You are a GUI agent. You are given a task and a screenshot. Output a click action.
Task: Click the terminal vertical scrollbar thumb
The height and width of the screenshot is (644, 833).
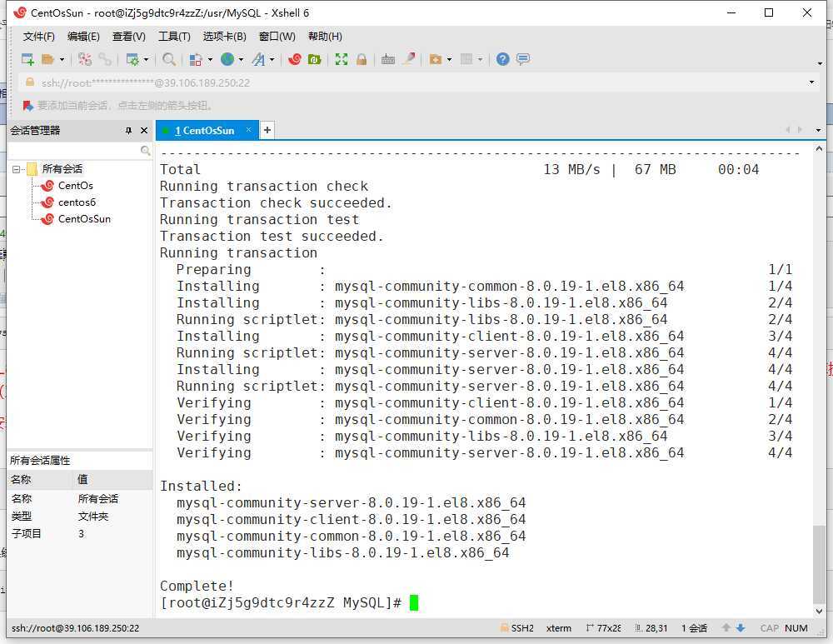[819, 564]
